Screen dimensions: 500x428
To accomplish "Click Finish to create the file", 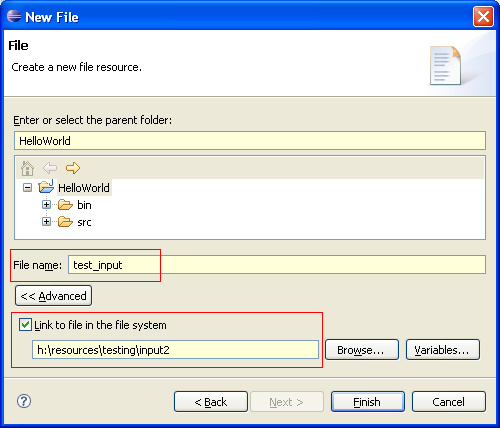I will pyautogui.click(x=368, y=402).
